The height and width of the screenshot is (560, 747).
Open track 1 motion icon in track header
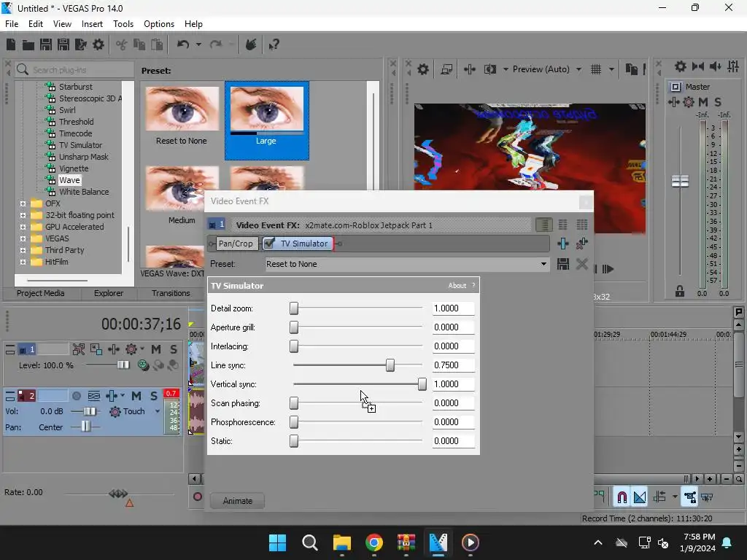tap(79, 349)
